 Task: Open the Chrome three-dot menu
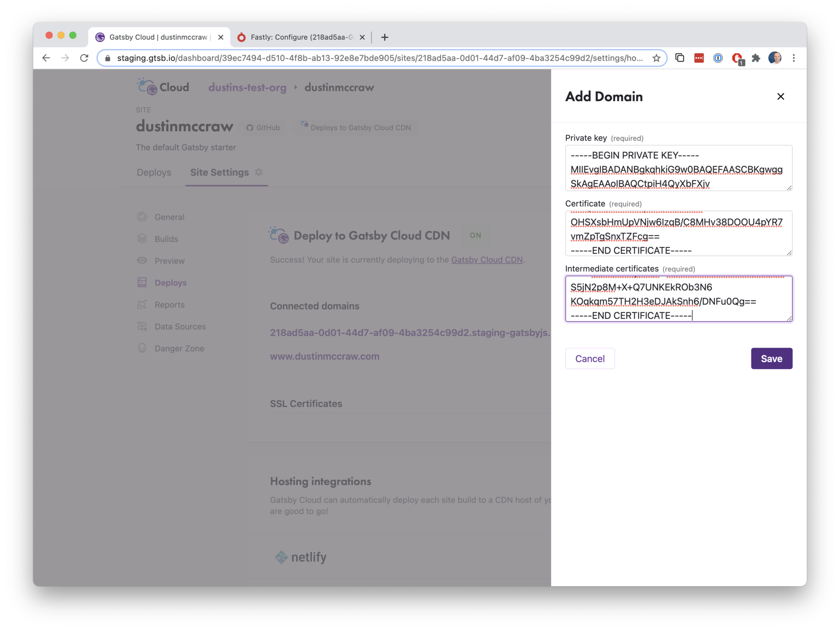click(794, 58)
